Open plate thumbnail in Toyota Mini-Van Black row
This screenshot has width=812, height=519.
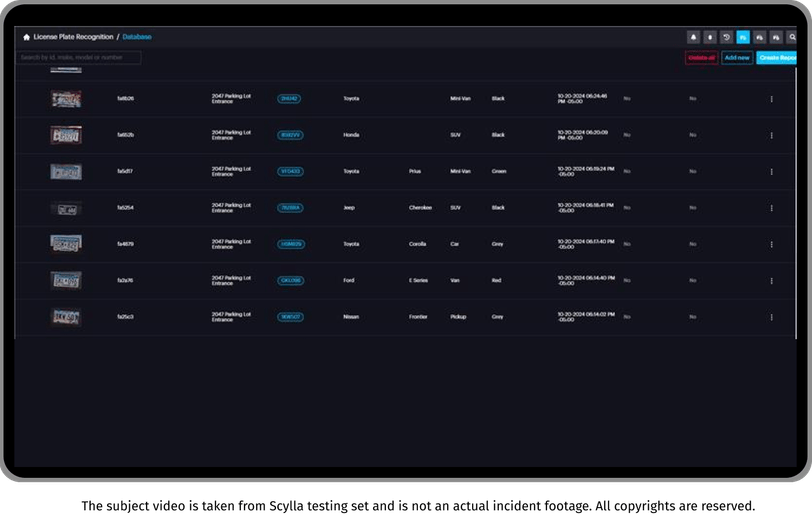click(x=66, y=98)
